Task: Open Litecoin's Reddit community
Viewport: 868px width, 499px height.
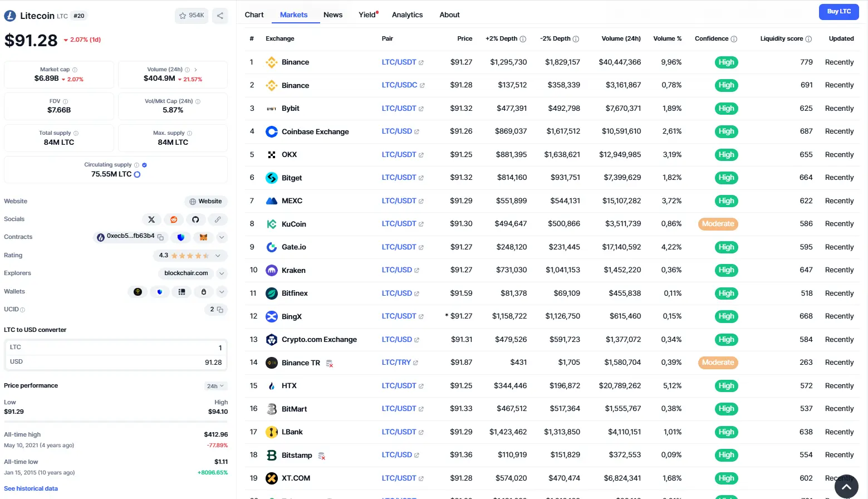Action: point(173,219)
